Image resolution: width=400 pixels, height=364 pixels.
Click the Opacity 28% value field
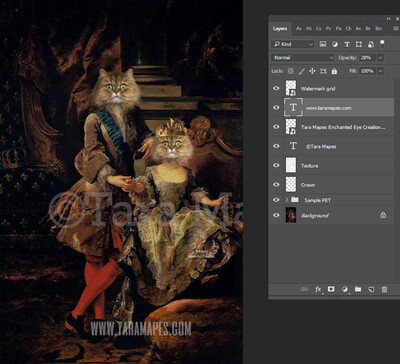[368, 58]
